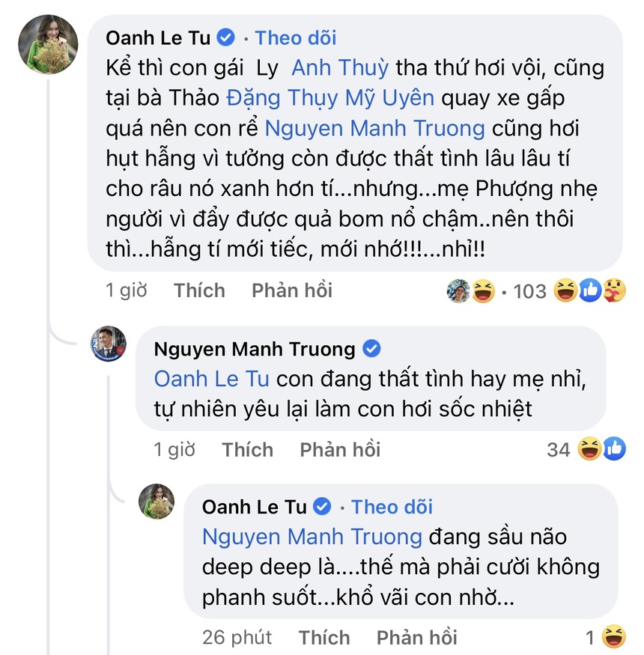The height and width of the screenshot is (655, 644).
Task: Select the blue verified badge beside Oanh Le Tu
Action: click(x=225, y=36)
